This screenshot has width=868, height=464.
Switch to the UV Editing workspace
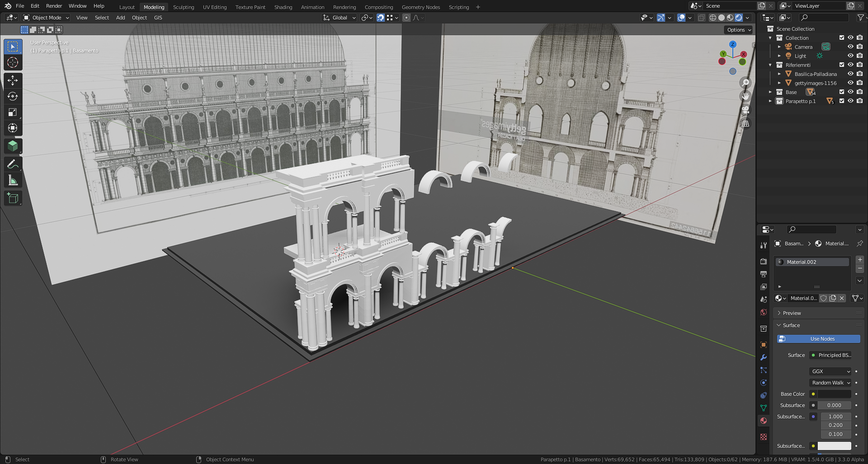[x=215, y=7]
